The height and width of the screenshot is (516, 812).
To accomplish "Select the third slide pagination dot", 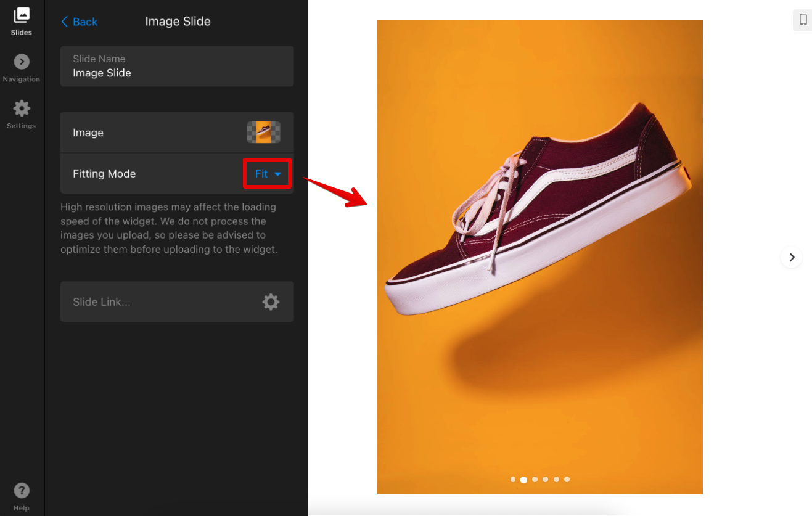I will [x=535, y=479].
